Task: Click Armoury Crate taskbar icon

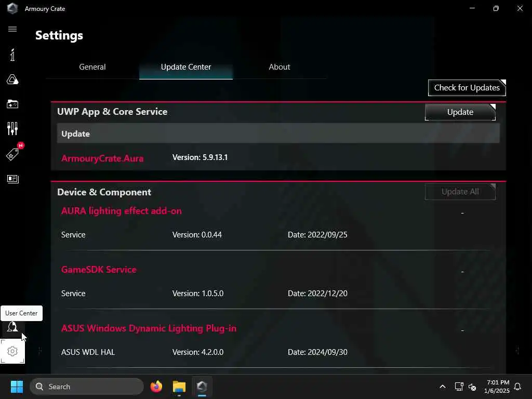Action: [x=202, y=387]
